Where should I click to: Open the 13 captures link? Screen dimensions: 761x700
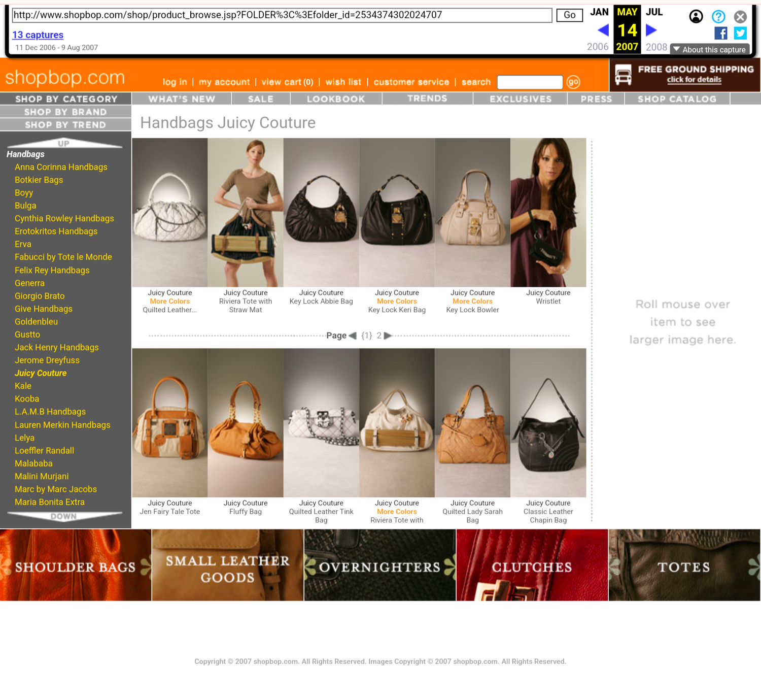coord(38,35)
